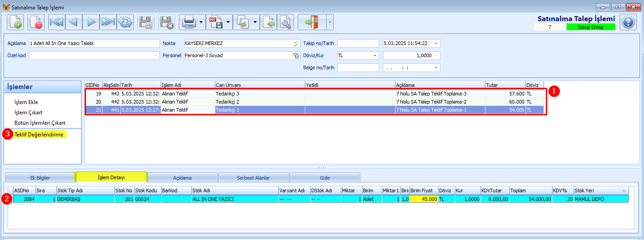Click the Tarih column header
The height and width of the screenshot is (240, 644).
click(141, 85)
